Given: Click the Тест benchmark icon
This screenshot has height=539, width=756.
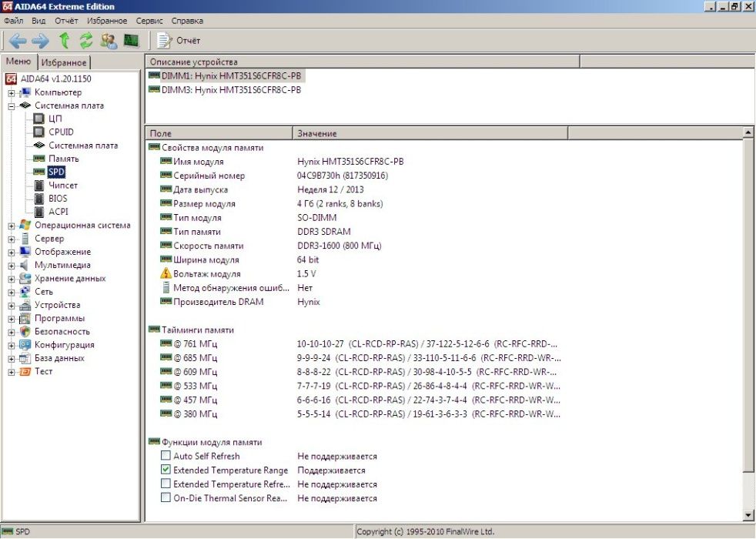Looking at the screenshot, I should tap(25, 372).
